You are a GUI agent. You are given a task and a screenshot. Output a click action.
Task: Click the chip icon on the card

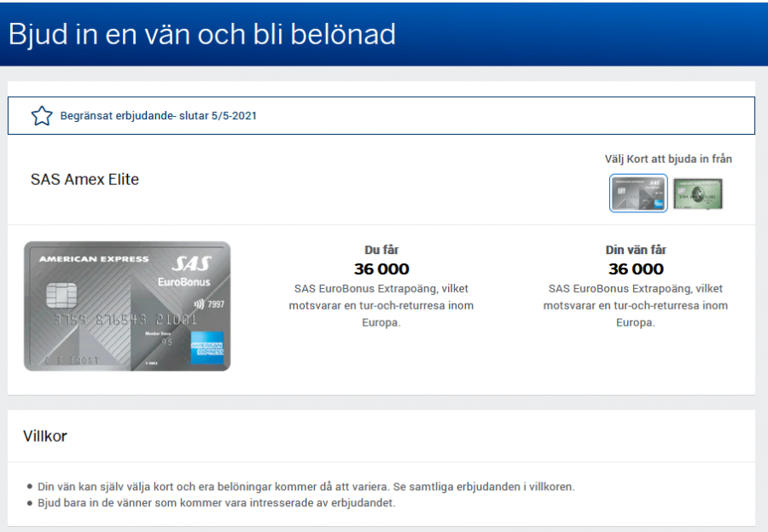[61, 297]
